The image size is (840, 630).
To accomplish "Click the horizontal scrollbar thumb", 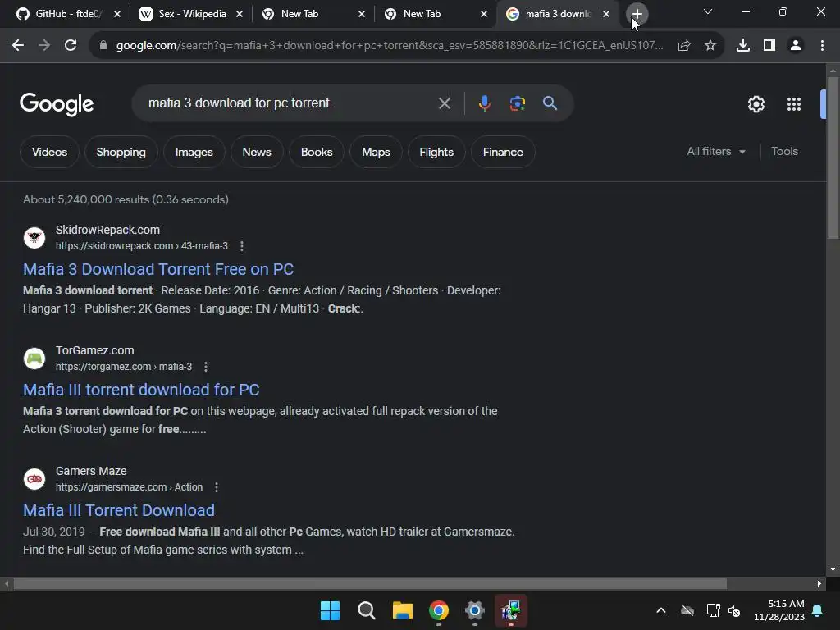I will pos(370,583).
